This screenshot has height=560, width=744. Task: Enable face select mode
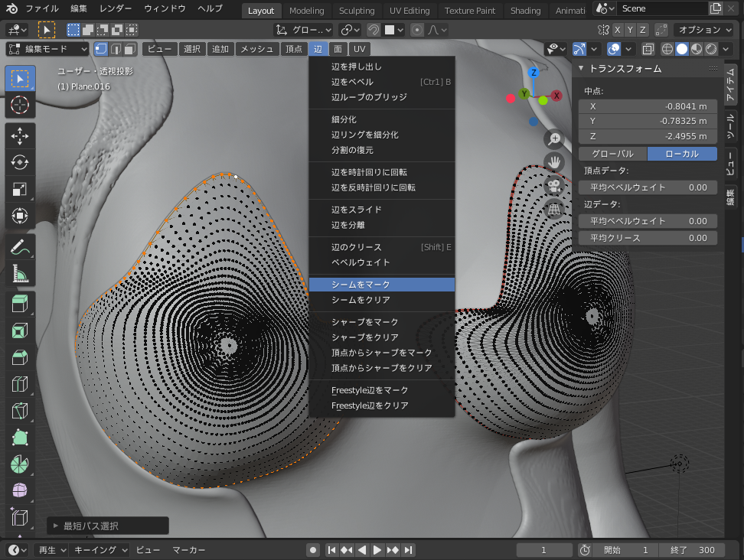(x=130, y=49)
